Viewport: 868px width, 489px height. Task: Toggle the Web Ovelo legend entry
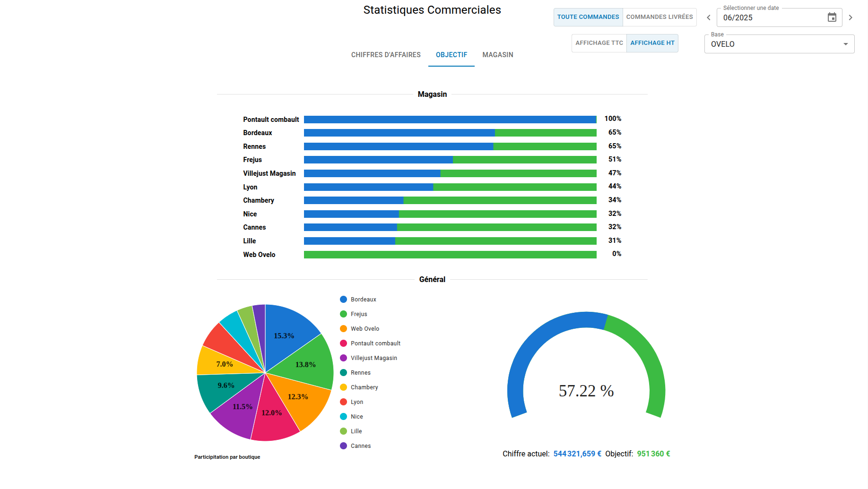pos(365,328)
